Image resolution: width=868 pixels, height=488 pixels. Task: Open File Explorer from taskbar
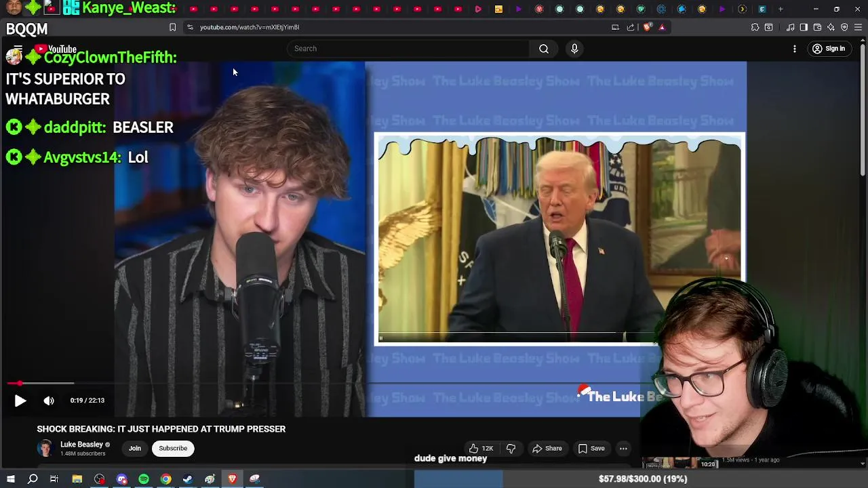(77, 479)
